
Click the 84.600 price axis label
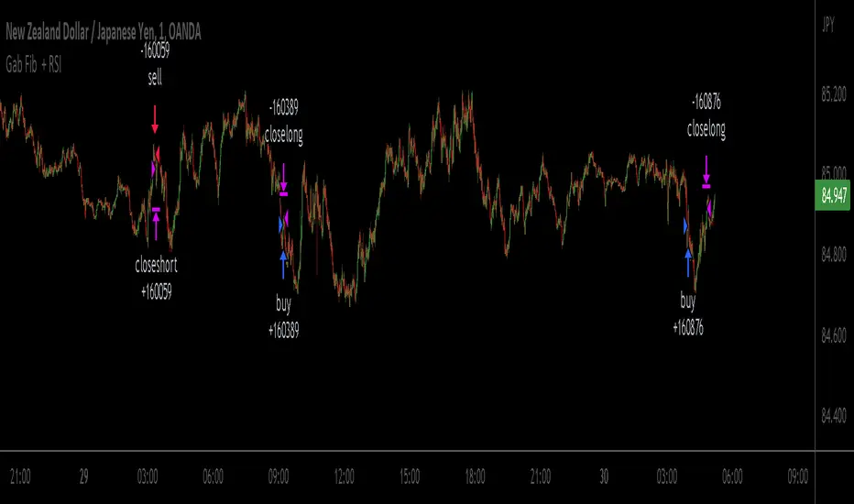(833, 335)
